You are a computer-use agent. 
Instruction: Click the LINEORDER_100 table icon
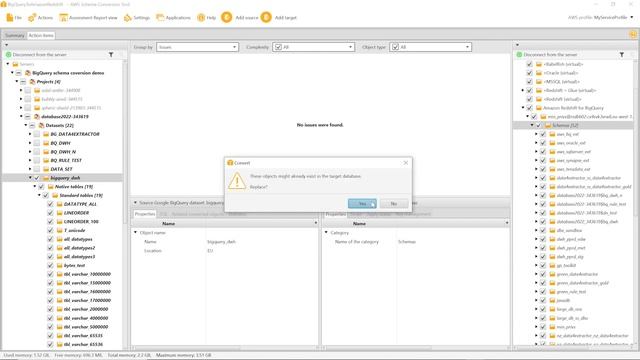click(60, 222)
